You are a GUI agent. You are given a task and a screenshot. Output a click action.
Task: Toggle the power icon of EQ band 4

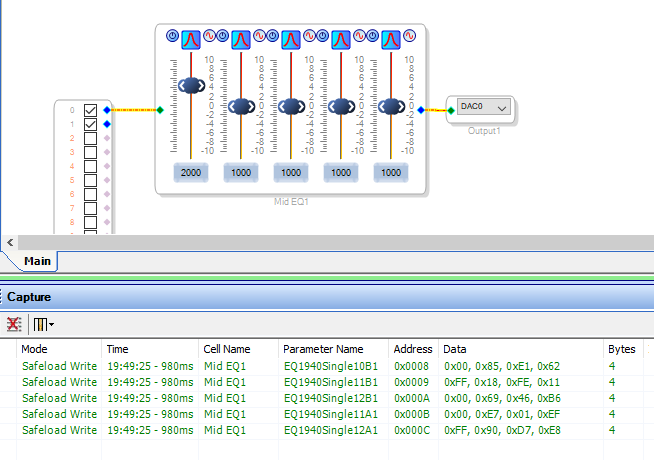pyautogui.click(x=322, y=36)
